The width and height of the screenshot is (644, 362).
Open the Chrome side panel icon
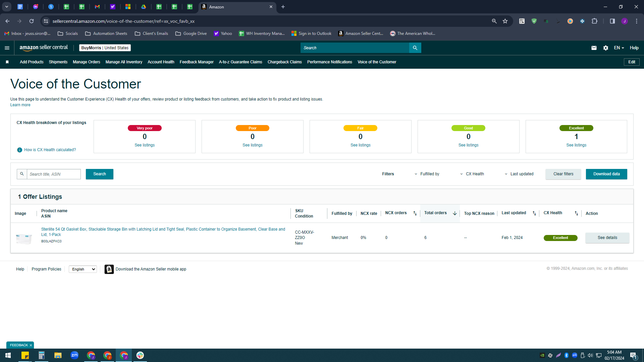pyautogui.click(x=612, y=21)
